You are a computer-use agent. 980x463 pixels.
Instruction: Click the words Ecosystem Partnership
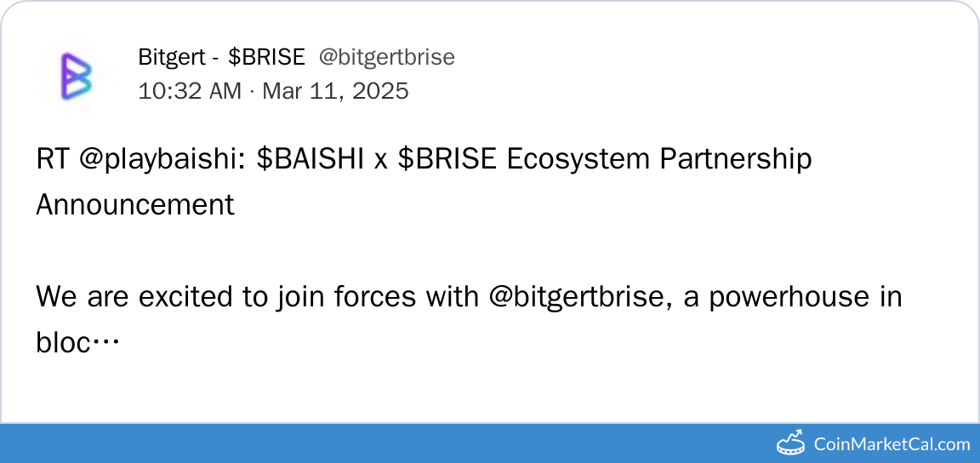pyautogui.click(x=659, y=160)
